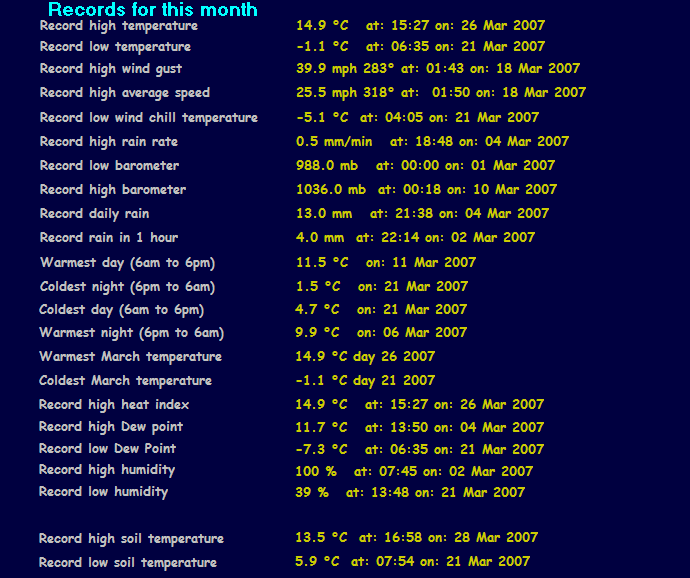Click the 'Record daily rain' label
690x578 pixels.
(94, 214)
